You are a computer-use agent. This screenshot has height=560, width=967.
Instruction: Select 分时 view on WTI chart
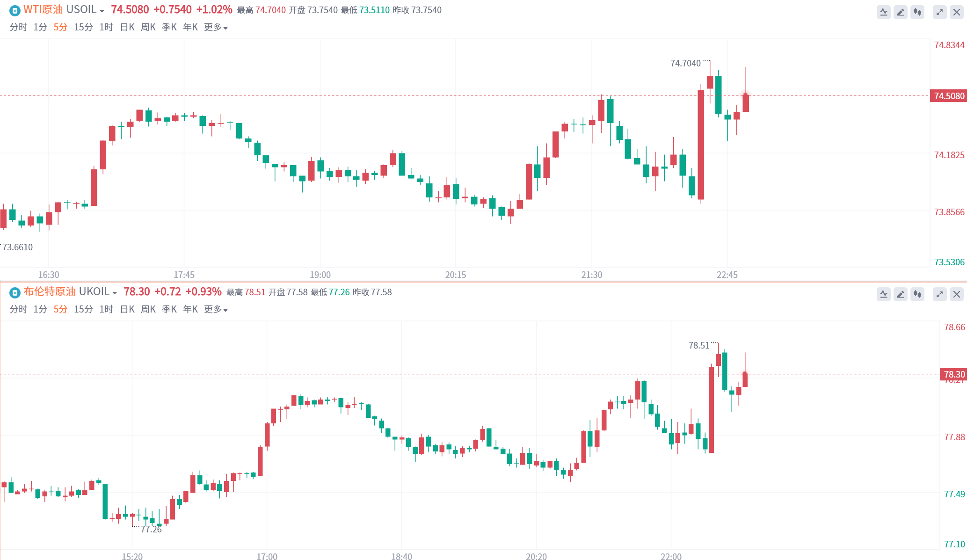[x=18, y=28]
